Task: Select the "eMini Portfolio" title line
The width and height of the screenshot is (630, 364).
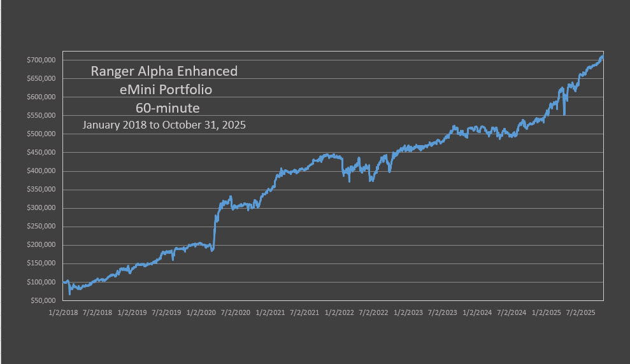Action: [x=166, y=89]
